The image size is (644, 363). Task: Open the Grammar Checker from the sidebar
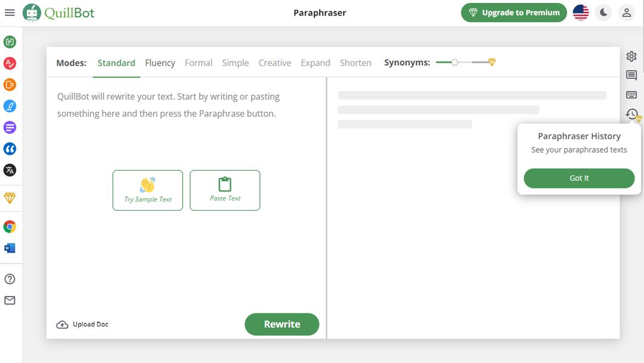[10, 63]
